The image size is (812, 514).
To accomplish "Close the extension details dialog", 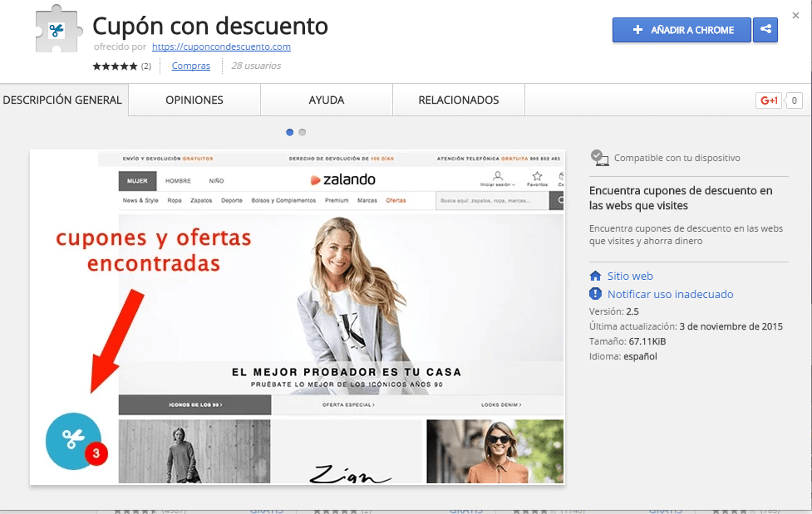I will [795, 16].
